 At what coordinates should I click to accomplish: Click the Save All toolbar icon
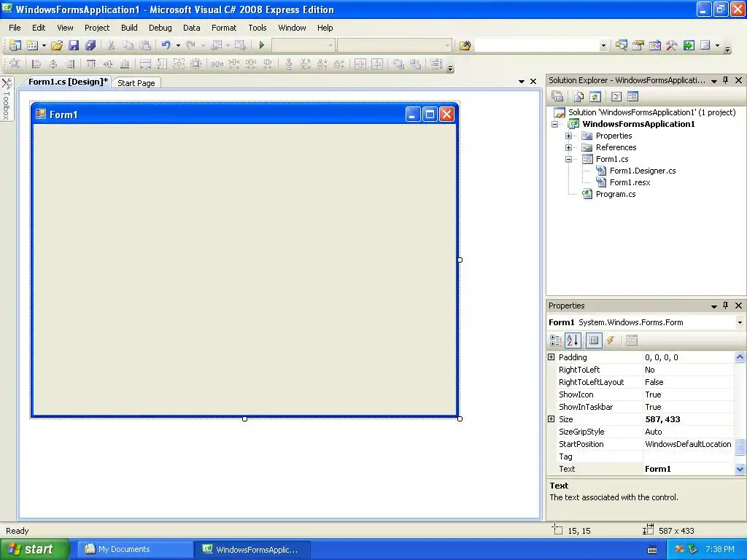coord(90,45)
